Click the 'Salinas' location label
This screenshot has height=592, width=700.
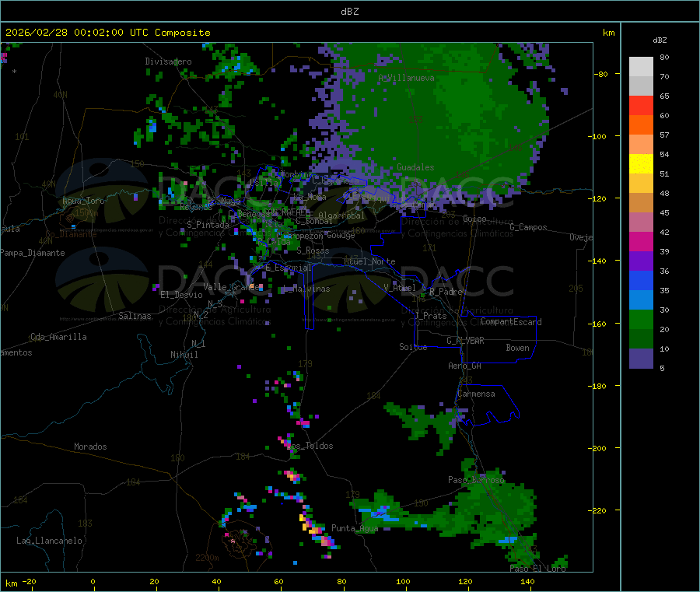click(x=135, y=316)
